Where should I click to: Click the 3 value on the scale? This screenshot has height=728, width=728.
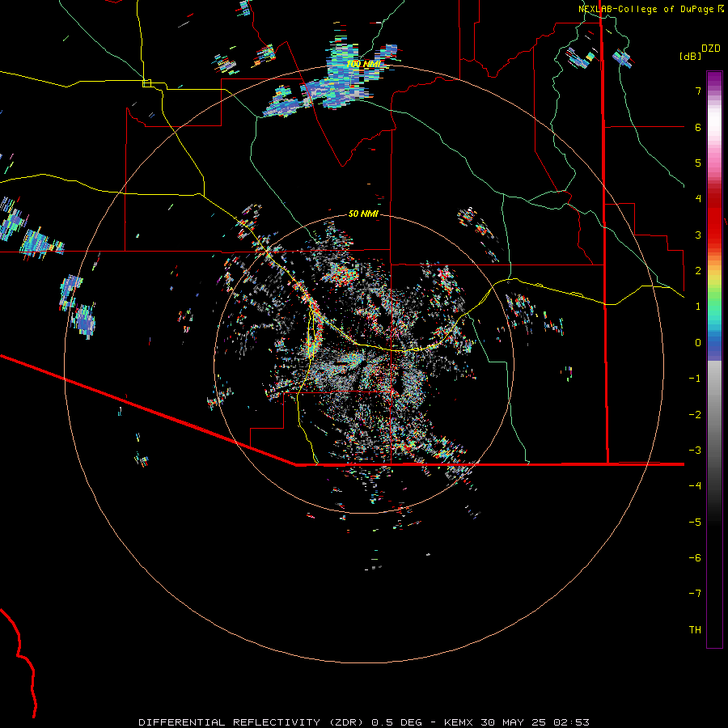tap(698, 235)
